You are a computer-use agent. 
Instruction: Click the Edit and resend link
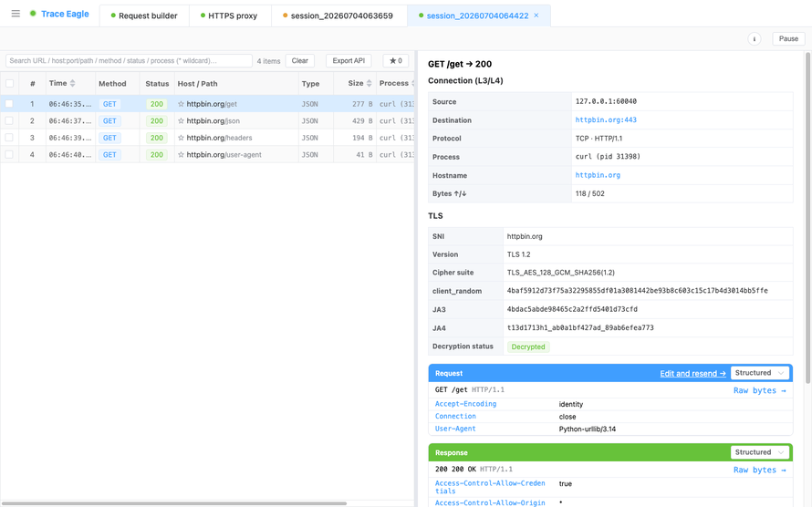coord(692,374)
